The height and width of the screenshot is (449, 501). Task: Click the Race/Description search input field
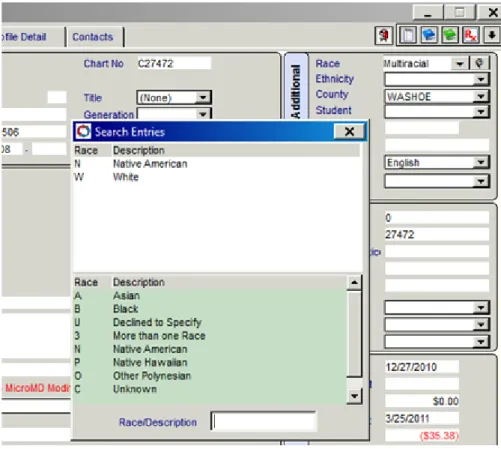point(263,422)
